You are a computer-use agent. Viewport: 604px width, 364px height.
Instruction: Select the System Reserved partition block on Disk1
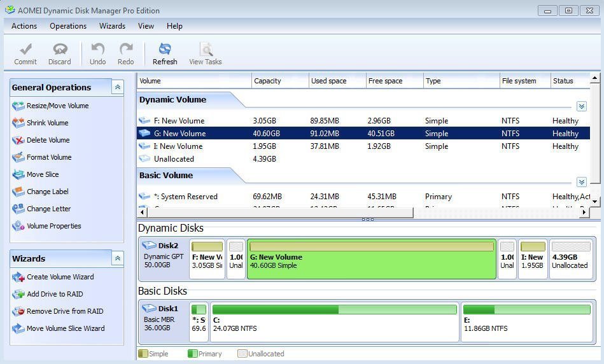pos(199,322)
